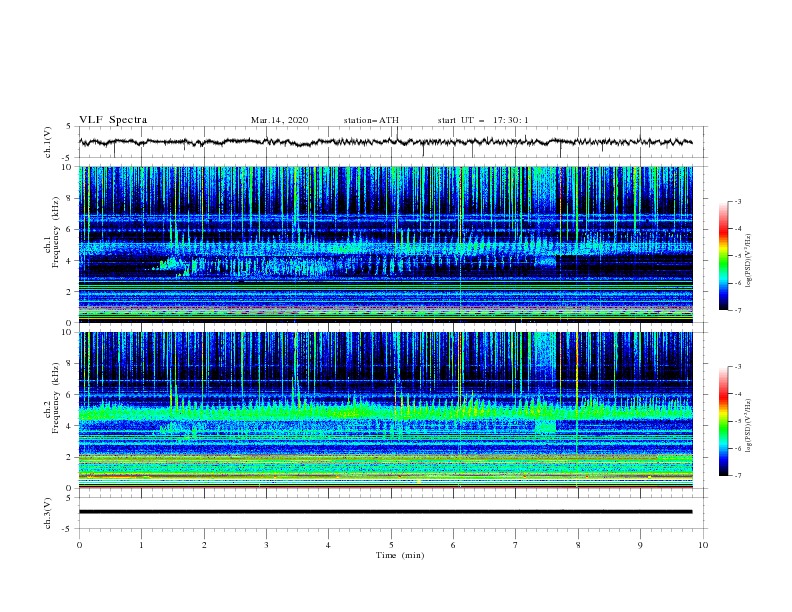
Task: Click the "Time (min)" x-axis label
Action: click(x=400, y=555)
